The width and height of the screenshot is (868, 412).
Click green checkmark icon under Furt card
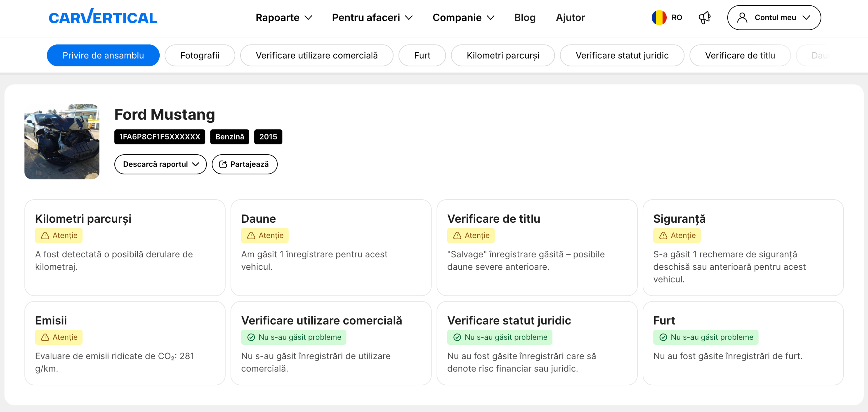[663, 338]
